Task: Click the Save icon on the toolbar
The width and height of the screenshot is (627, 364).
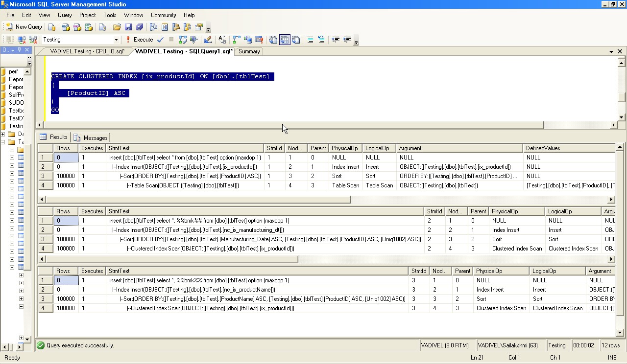Action: [x=128, y=27]
